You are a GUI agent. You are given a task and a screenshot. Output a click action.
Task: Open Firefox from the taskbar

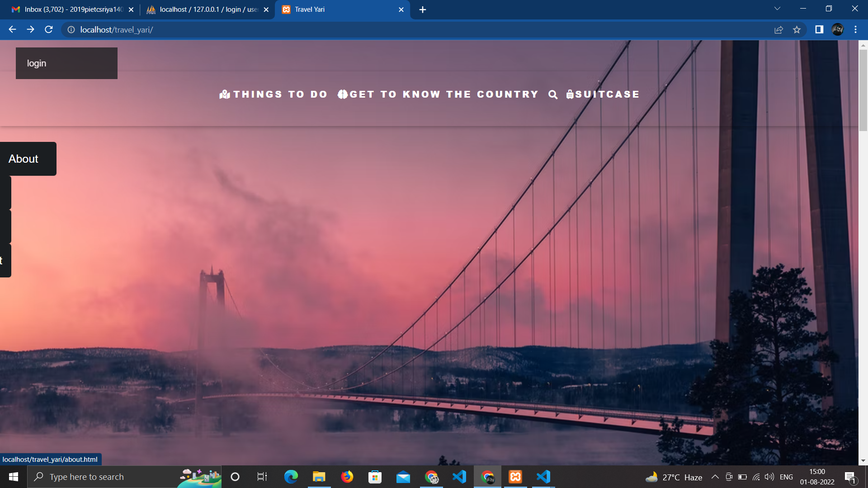point(347,477)
